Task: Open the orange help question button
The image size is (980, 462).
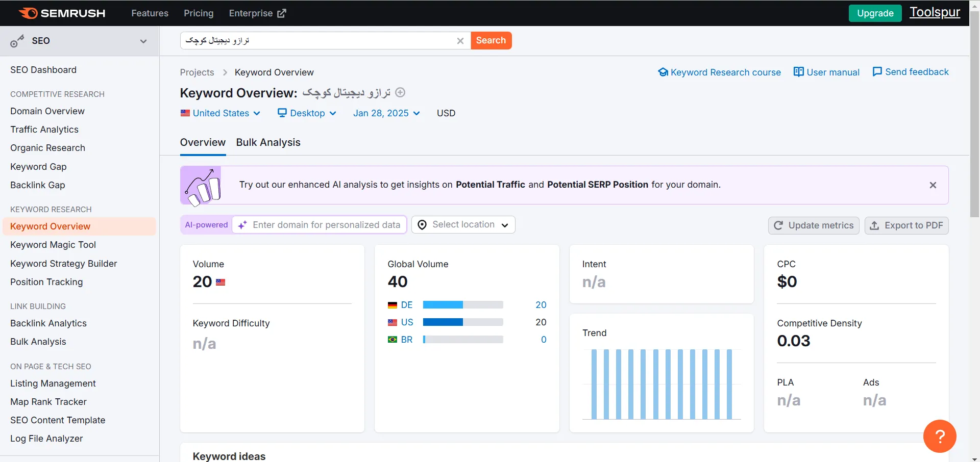Action: [940, 436]
